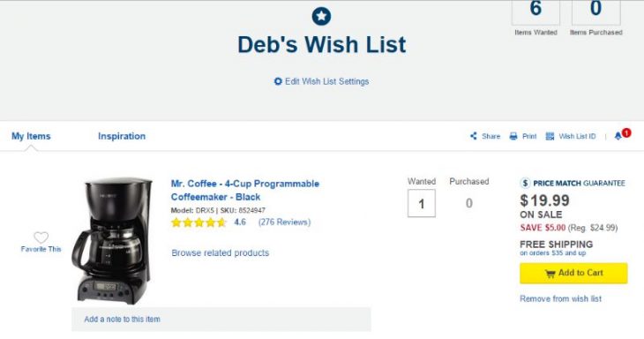Click the coffeemaker product image
The width and height of the screenshot is (644, 339).
click(113, 241)
